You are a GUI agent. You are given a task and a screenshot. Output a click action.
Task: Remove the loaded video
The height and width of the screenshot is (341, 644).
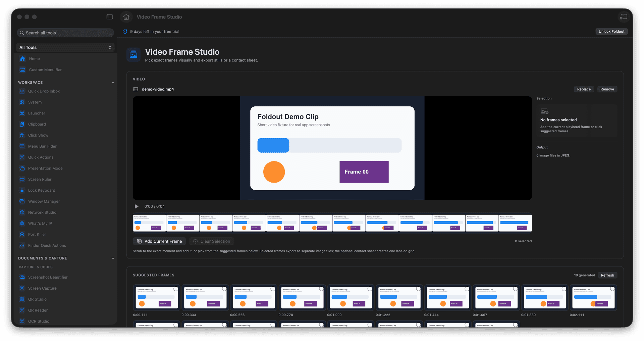(607, 89)
